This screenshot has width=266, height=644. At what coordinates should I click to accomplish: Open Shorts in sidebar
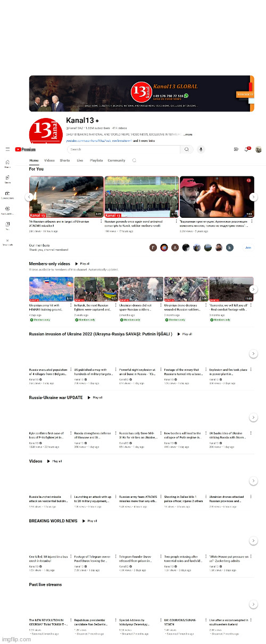click(7, 180)
